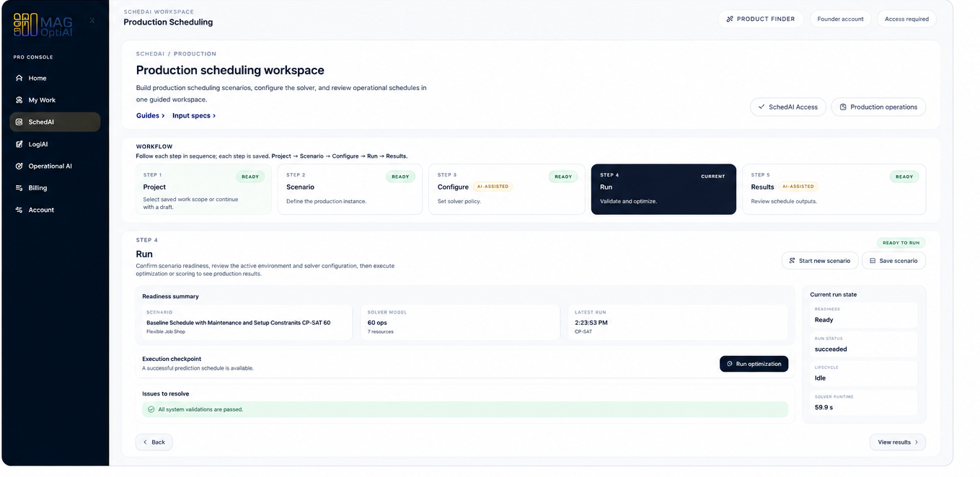Click the solver runtime '59.9 s'

pyautogui.click(x=824, y=407)
